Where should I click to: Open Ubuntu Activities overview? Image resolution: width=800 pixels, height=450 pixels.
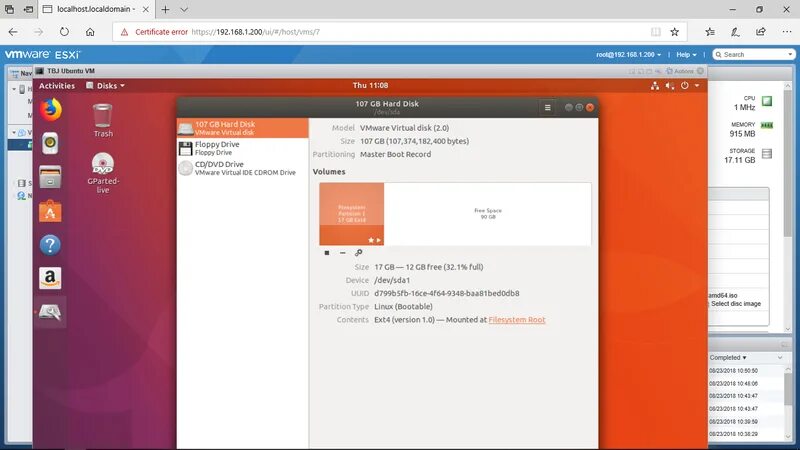57,86
